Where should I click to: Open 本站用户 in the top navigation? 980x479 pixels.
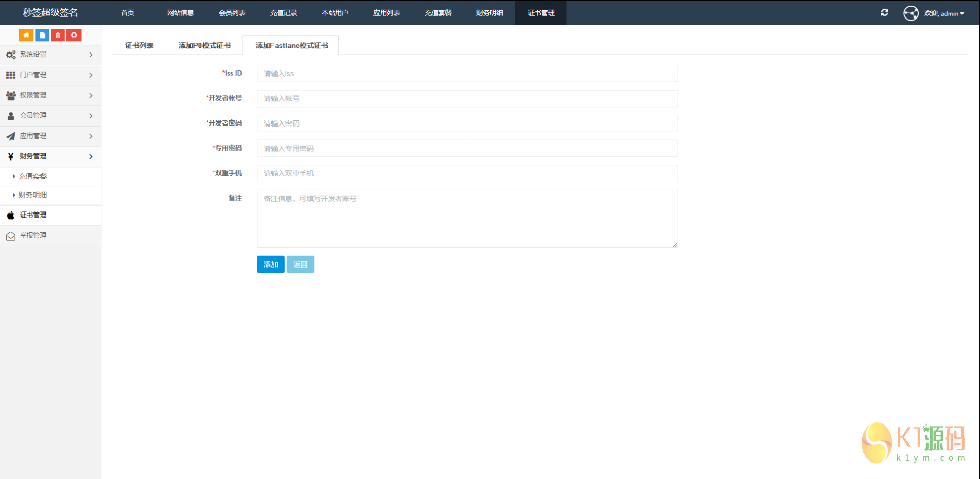click(335, 13)
